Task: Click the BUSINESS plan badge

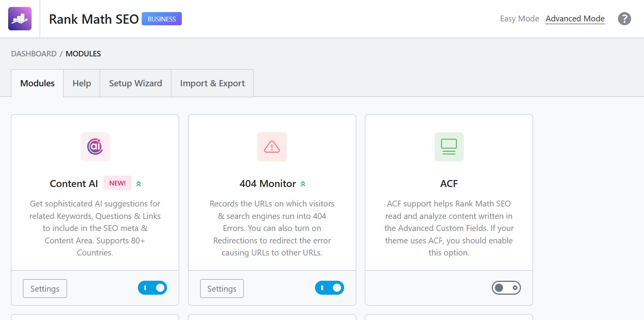Action: (x=162, y=19)
